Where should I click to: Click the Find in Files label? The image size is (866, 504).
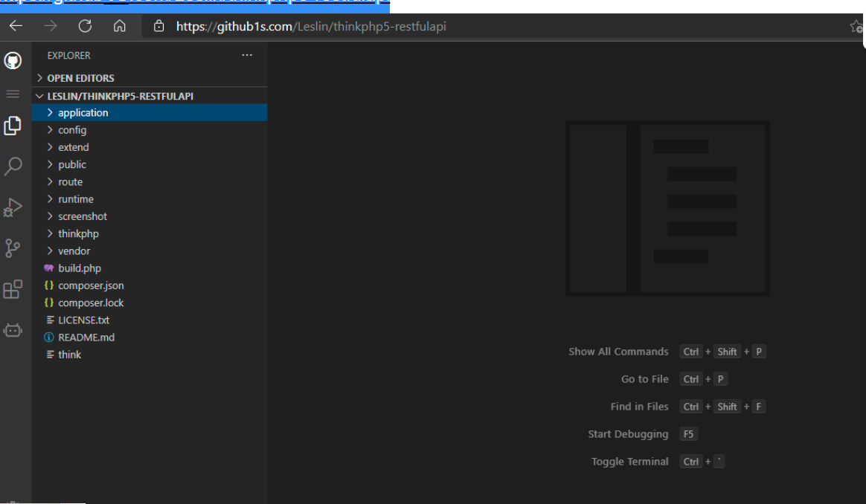coord(640,407)
